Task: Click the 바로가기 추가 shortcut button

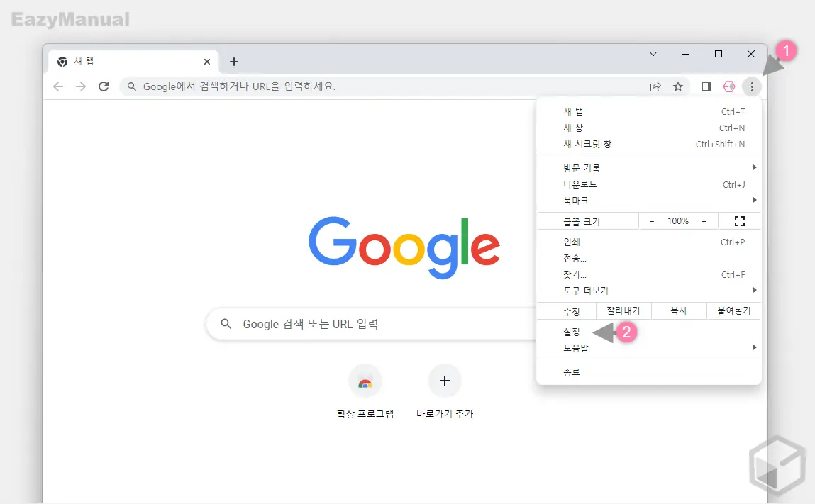Action: click(x=445, y=392)
